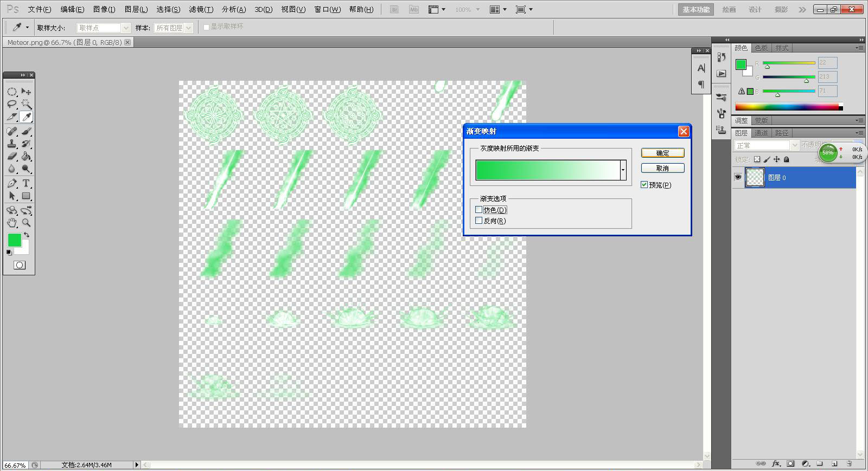Open the layer blend mode 正常 dropdown
This screenshot has height=471, width=868.
(x=767, y=145)
